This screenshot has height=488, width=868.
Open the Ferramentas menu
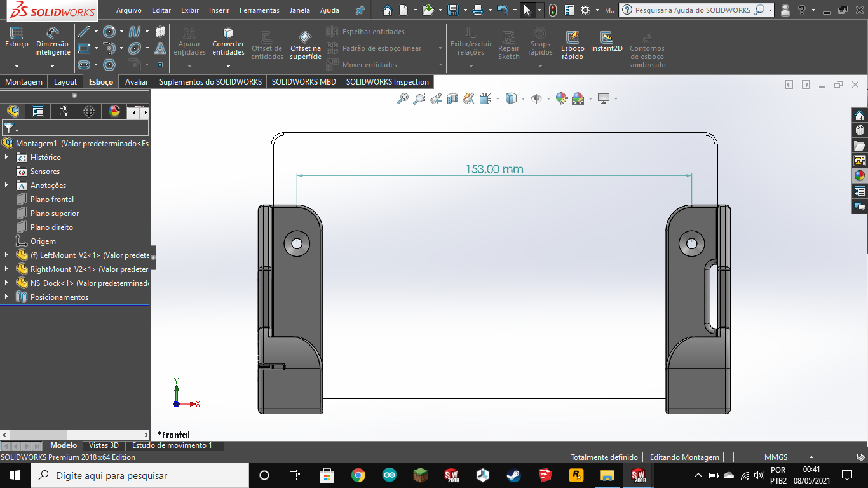coord(259,10)
